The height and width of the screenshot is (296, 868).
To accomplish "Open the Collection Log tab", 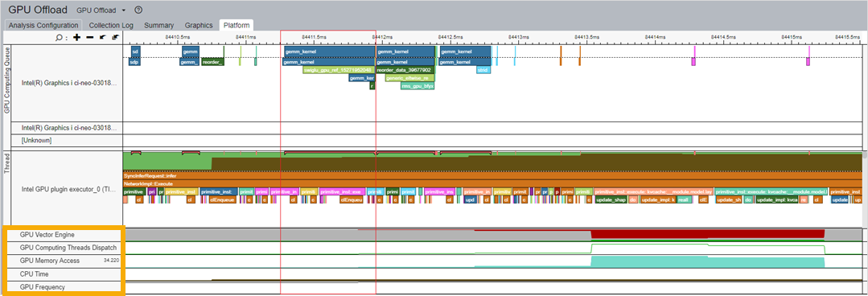I will pyautogui.click(x=111, y=25).
